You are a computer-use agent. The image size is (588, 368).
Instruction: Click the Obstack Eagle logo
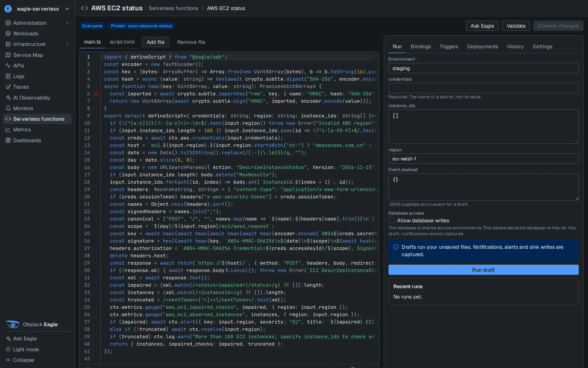(x=13, y=324)
